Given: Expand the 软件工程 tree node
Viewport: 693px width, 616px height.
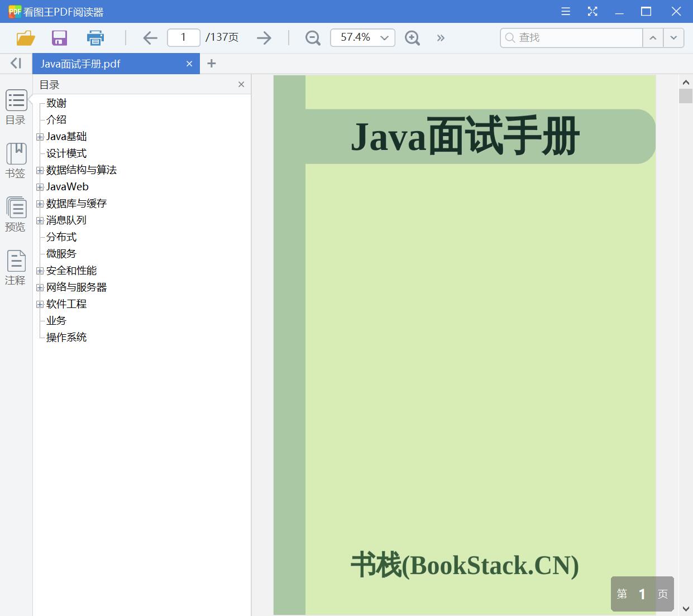Looking at the screenshot, I should (x=40, y=304).
